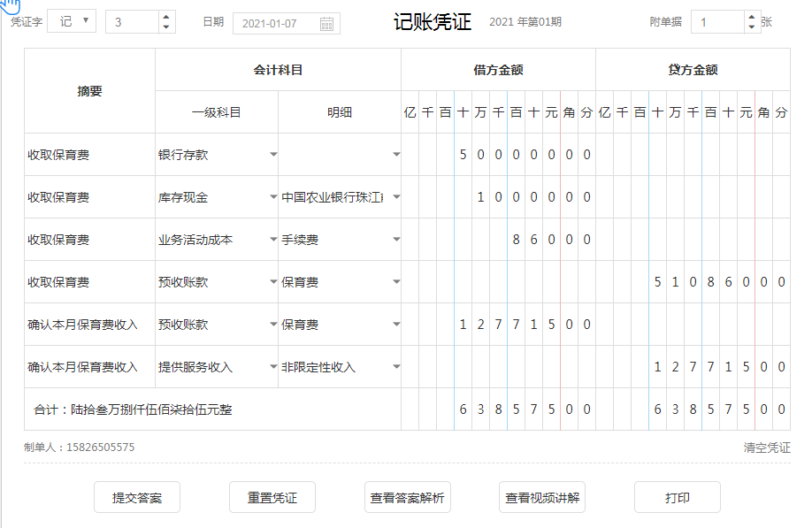Decrease the 附单据 attachment count

coord(752,27)
